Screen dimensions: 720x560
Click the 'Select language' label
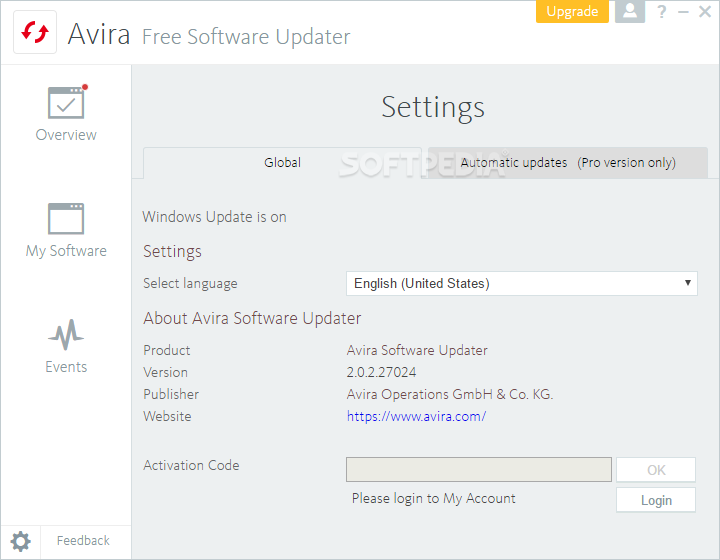(x=190, y=284)
